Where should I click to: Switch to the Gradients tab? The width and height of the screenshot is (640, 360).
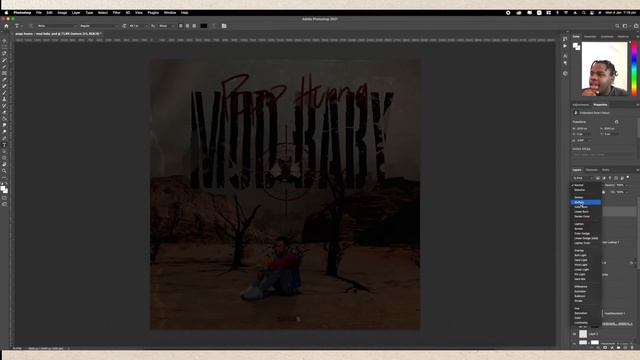pyautogui.click(x=607, y=37)
